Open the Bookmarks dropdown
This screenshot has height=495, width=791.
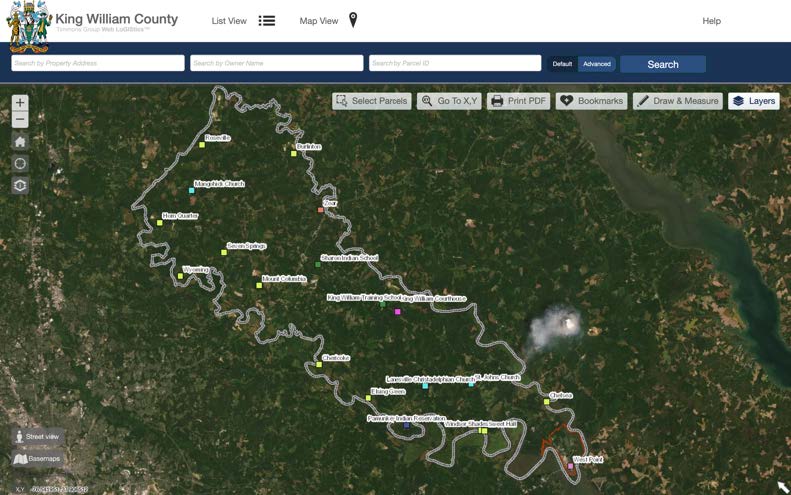click(x=592, y=101)
